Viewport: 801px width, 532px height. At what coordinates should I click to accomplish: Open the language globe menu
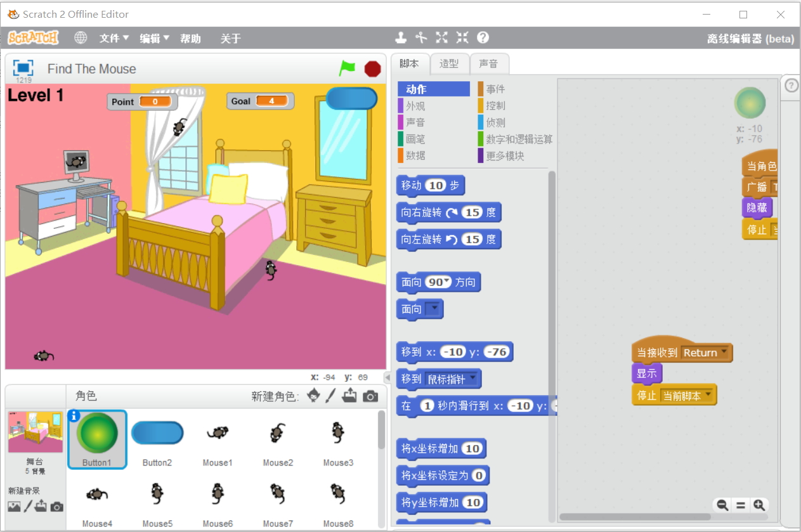81,38
